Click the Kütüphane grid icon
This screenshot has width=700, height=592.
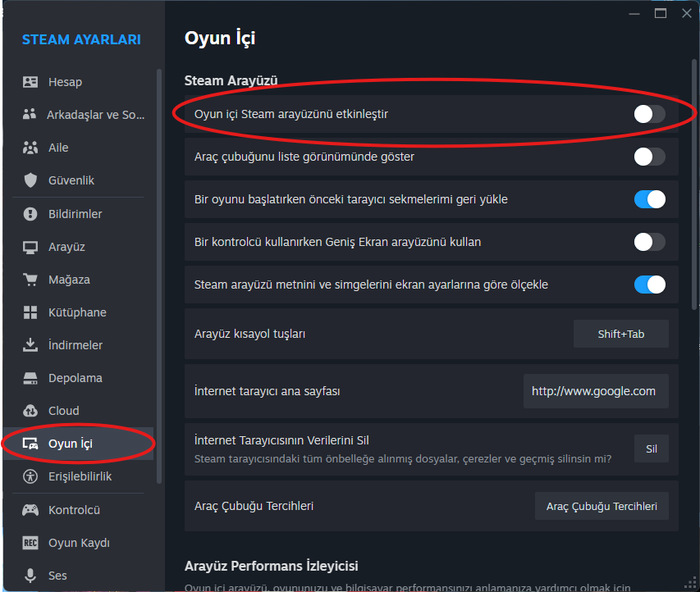pos(30,312)
